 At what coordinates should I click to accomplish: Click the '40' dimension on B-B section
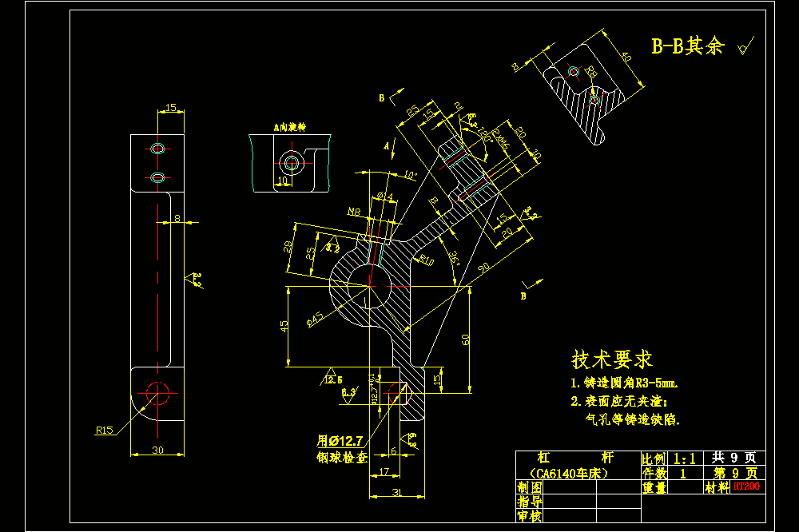pos(626,56)
